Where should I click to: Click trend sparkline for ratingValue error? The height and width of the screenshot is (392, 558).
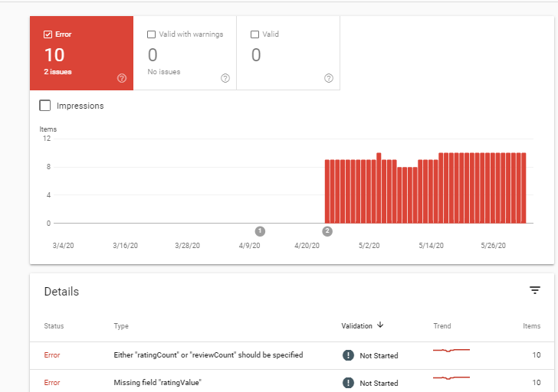(451, 378)
